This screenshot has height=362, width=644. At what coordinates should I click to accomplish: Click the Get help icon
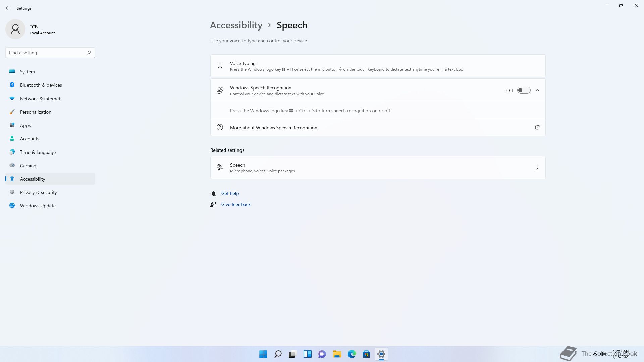pyautogui.click(x=213, y=193)
